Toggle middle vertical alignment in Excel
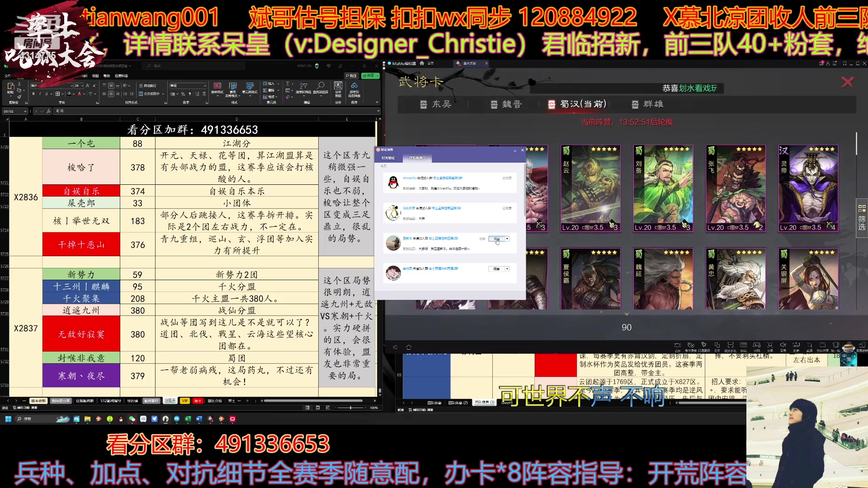 (111, 85)
